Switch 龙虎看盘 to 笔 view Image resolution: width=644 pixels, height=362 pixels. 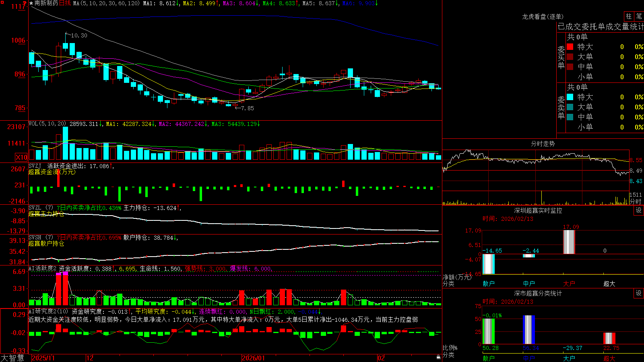click(639, 16)
